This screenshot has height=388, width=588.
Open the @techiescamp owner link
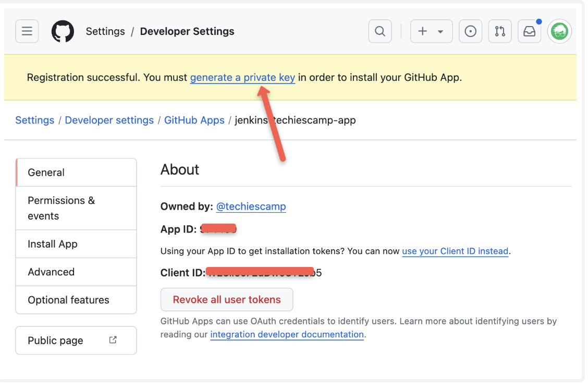pos(251,207)
